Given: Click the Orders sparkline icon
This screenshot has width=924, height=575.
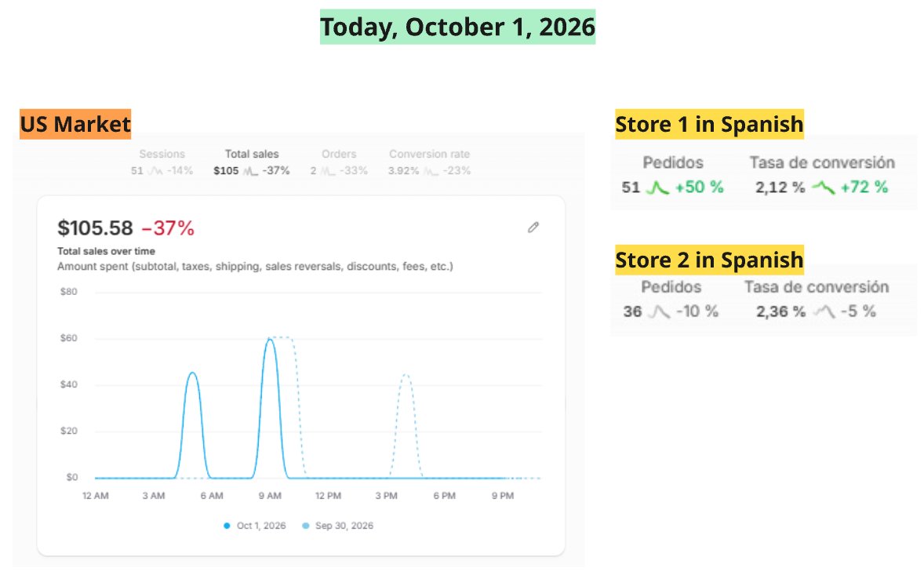Looking at the screenshot, I should point(328,171).
